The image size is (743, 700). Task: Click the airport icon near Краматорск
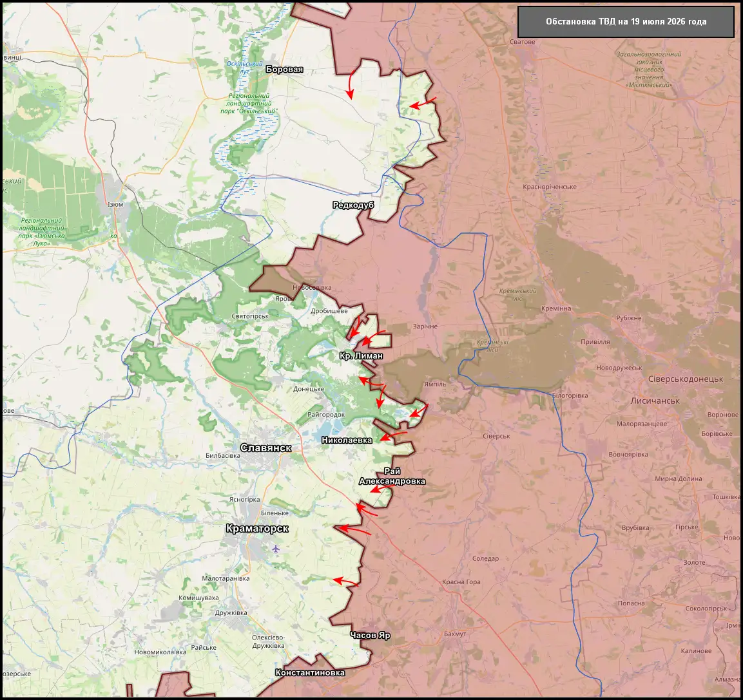pyautogui.click(x=276, y=549)
